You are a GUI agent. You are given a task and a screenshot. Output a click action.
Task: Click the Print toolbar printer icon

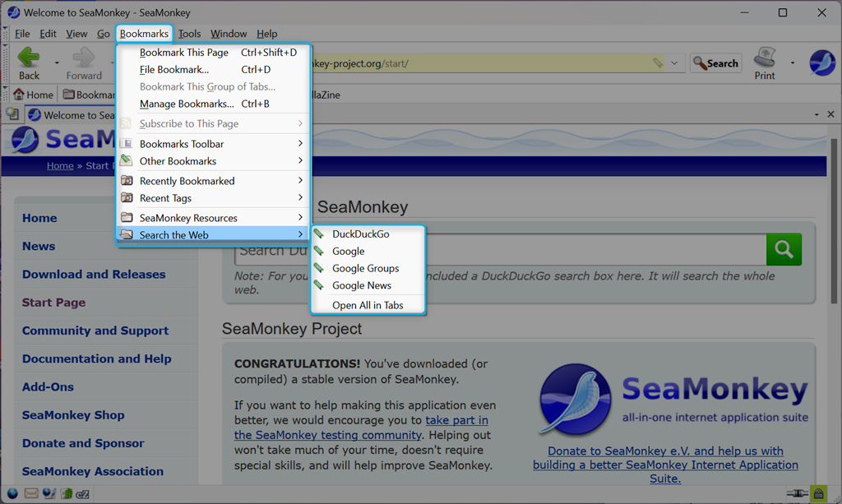[765, 57]
